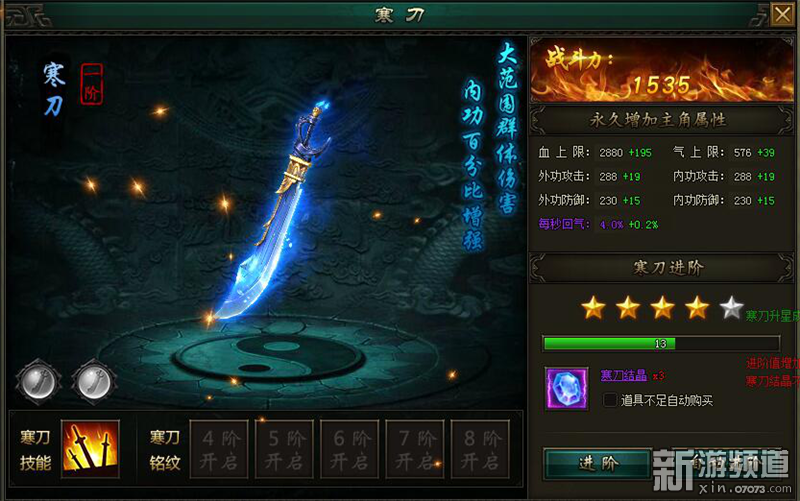Click the 8阶开启 inscription slot

tap(480, 449)
